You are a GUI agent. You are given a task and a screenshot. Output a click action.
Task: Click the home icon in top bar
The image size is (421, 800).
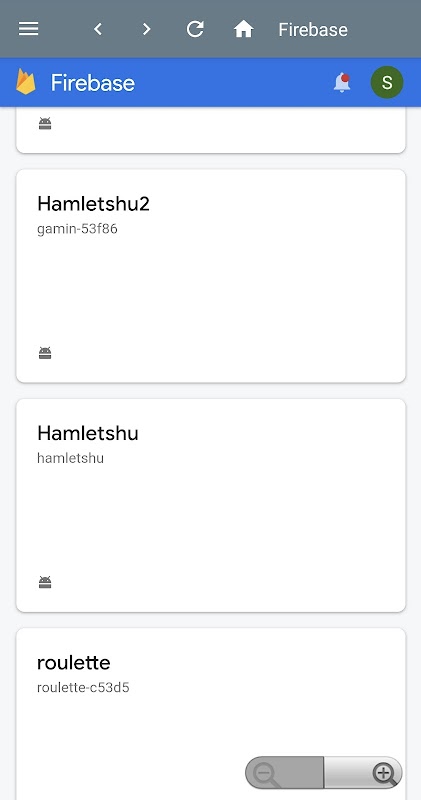coord(243,29)
